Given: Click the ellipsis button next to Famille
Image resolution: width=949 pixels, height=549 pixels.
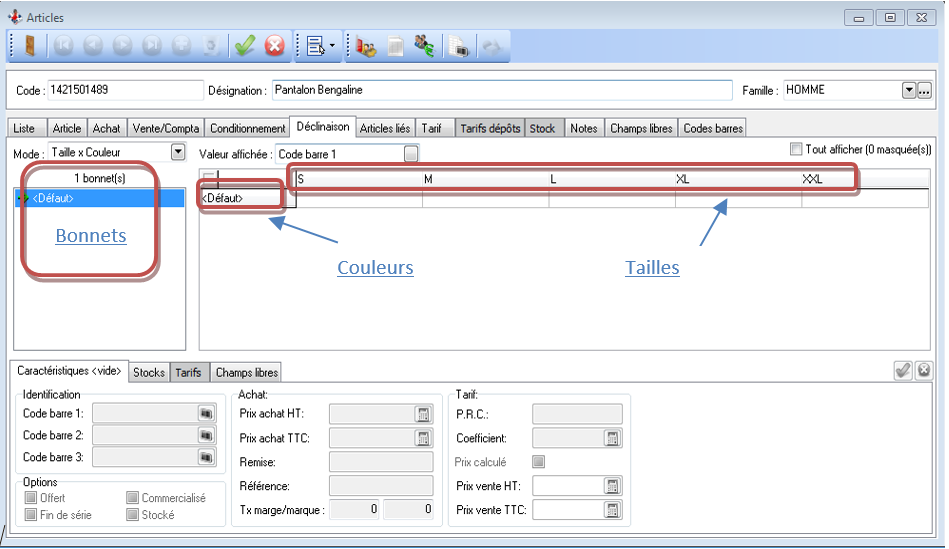Looking at the screenshot, I should (924, 91).
